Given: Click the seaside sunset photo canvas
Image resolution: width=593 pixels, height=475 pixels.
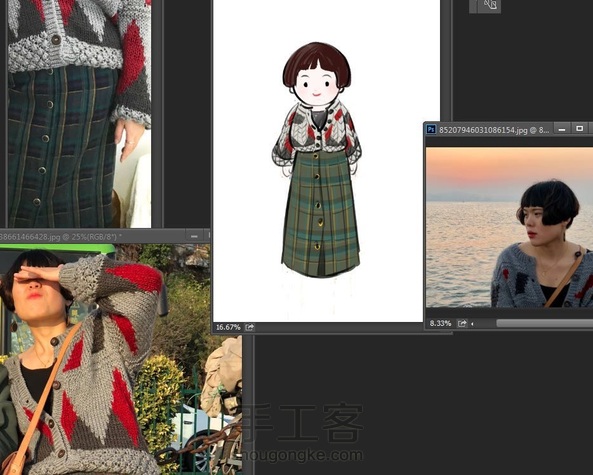Looking at the screenshot, I should pyautogui.click(x=509, y=227).
